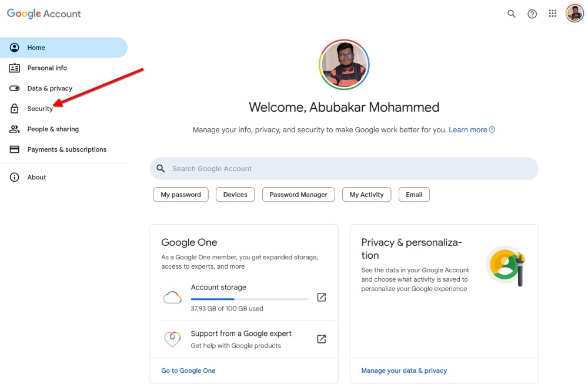588x387 pixels.
Task: Click the large profile photo
Action: click(344, 65)
